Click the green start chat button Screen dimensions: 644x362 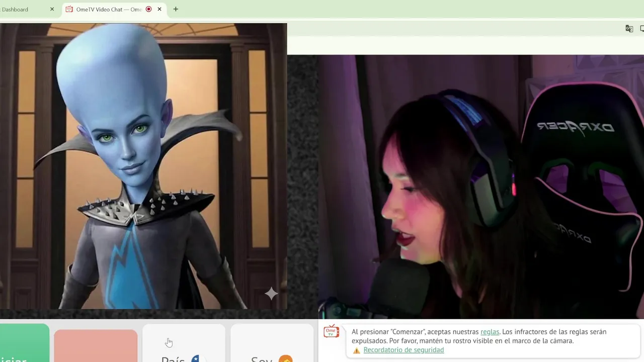[25, 343]
